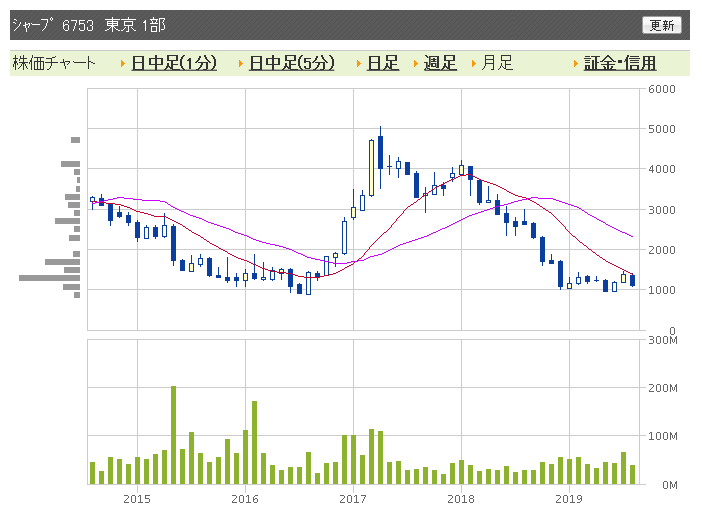The image size is (702, 525).
Task: Click the 2019 x-axis label
Action: (569, 499)
